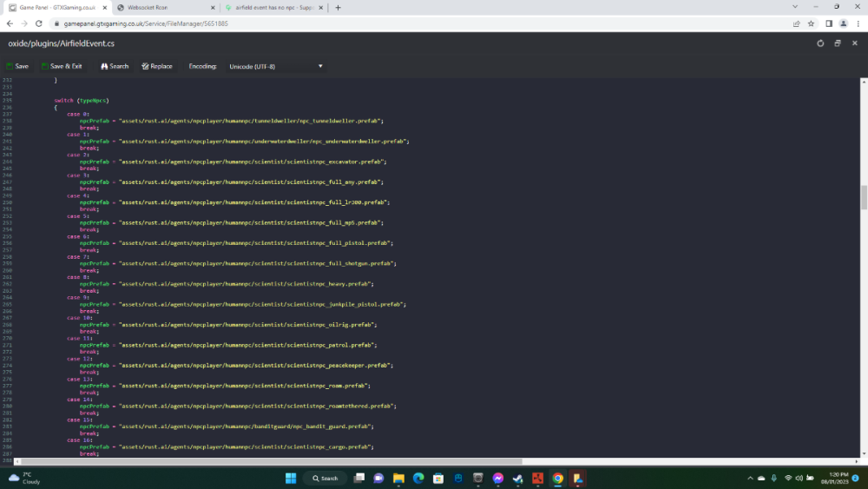Click the scientistnpc_junkpile_pistol.prefab code line
Viewport: 868px width, 489px height.
(242, 304)
